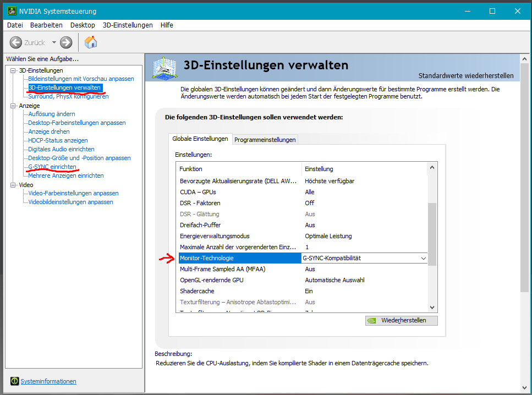Open Digitales Audio einrichten

62,149
